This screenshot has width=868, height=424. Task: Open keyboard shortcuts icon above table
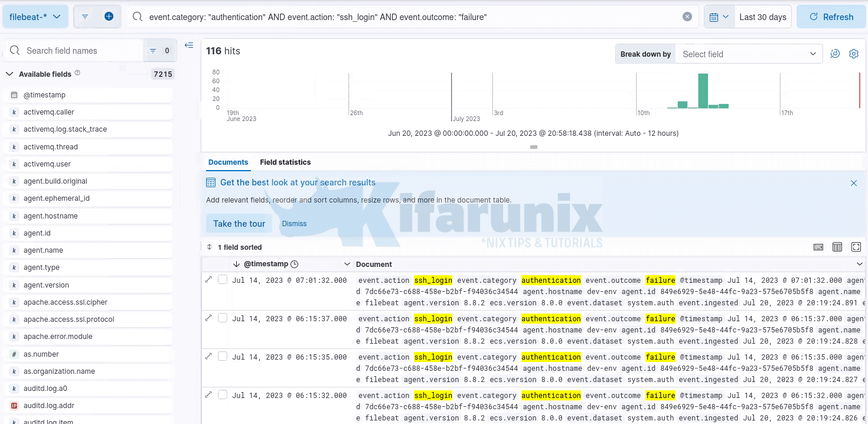818,247
